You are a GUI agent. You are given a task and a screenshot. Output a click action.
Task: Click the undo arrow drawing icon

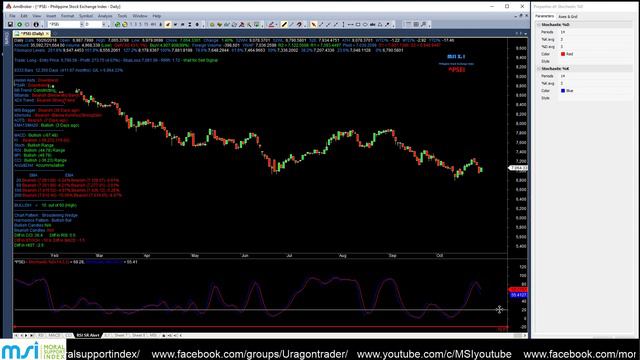point(299,24)
